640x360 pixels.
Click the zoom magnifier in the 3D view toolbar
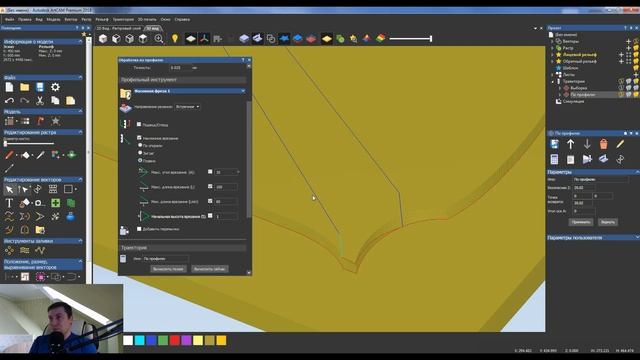click(159, 39)
